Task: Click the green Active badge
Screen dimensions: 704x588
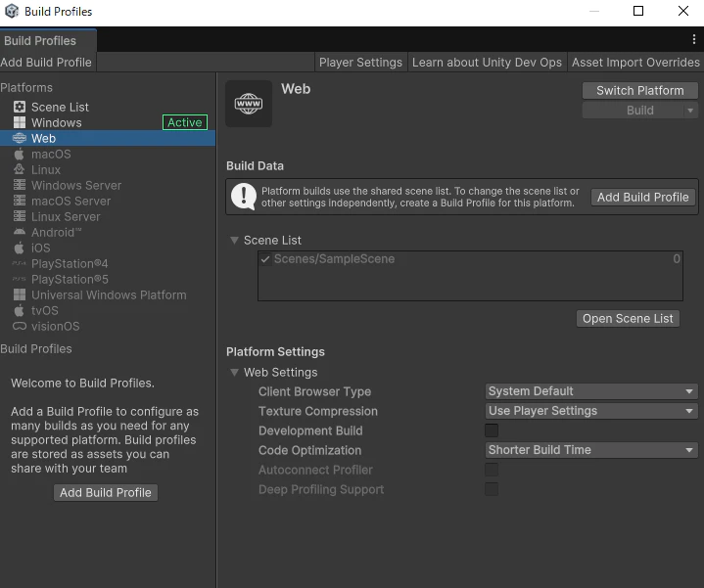Action: click(184, 122)
